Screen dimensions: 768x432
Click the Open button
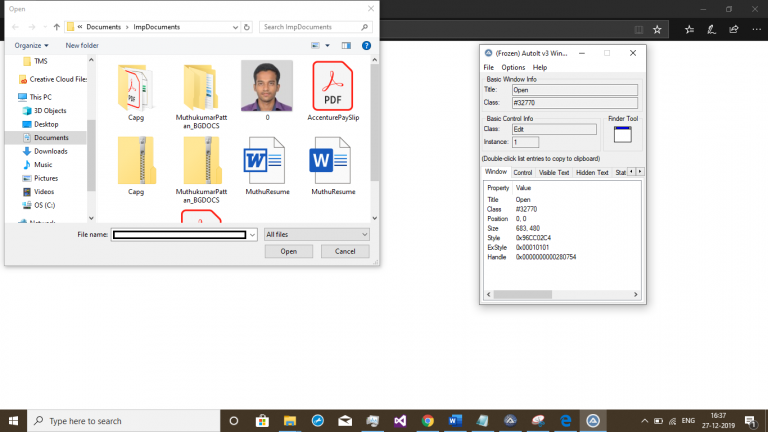[288, 251]
